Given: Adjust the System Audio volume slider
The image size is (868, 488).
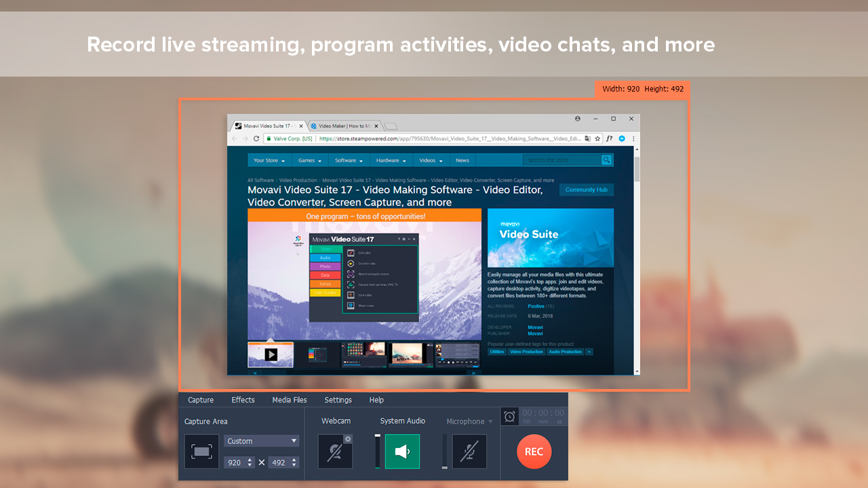Looking at the screenshot, I should click(378, 451).
